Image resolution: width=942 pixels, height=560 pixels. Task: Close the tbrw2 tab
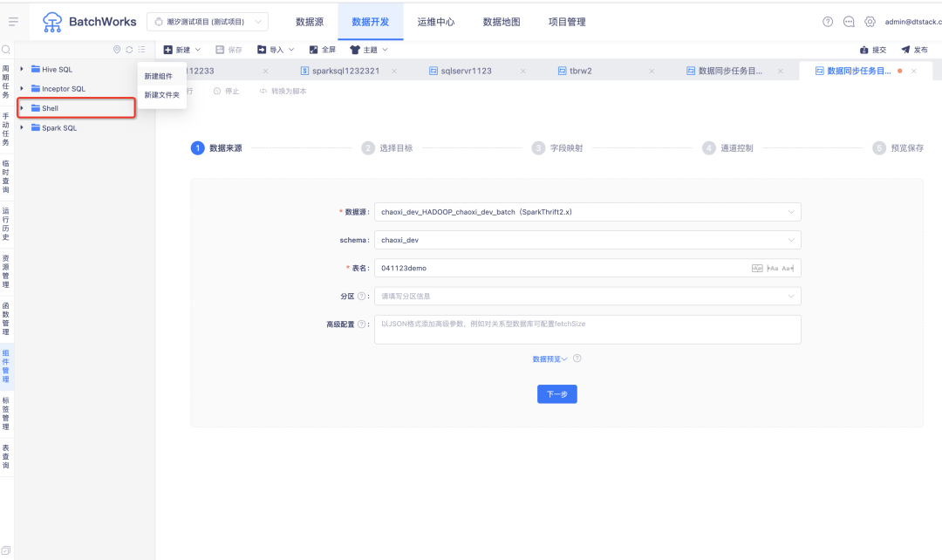click(652, 71)
